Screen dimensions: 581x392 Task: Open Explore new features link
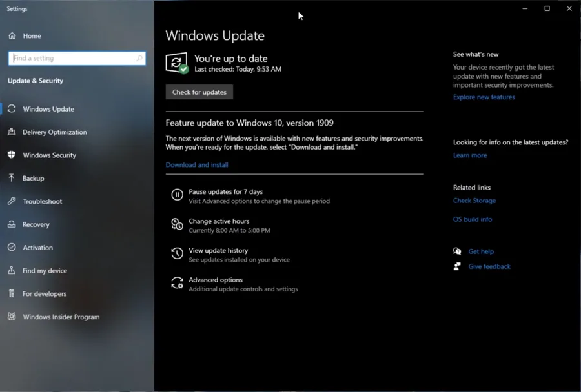(x=484, y=97)
